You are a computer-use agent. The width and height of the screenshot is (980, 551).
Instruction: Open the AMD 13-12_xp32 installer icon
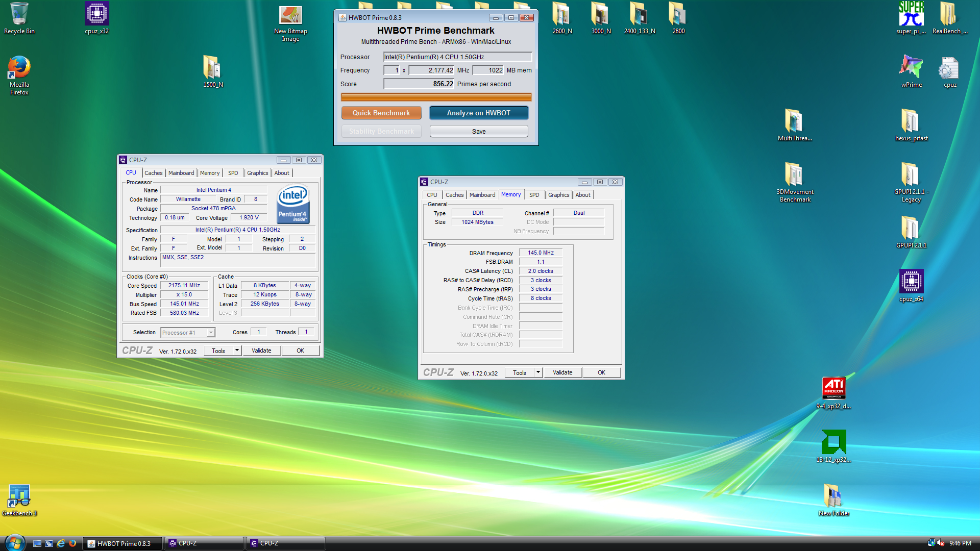click(x=834, y=446)
